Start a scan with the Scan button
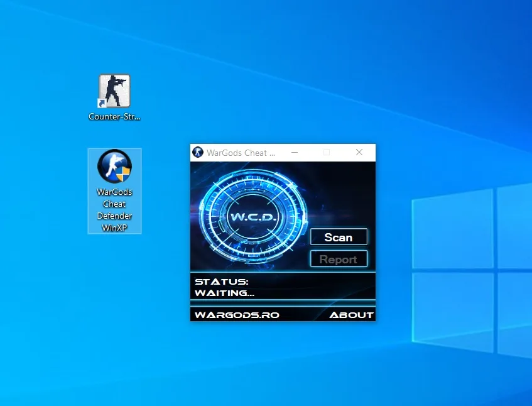532x406 pixels. coord(339,237)
